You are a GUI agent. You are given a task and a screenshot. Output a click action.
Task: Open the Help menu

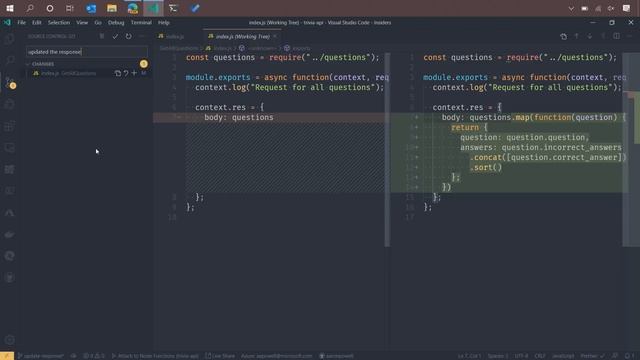pyautogui.click(x=164, y=22)
